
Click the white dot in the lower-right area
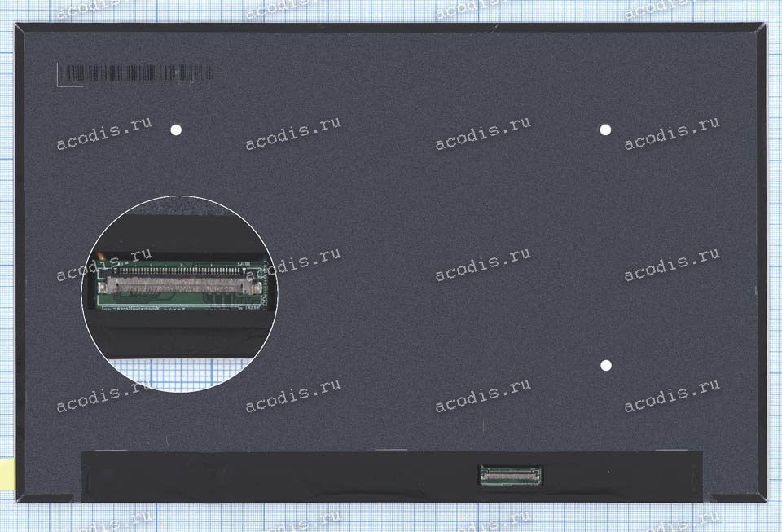[x=605, y=365]
